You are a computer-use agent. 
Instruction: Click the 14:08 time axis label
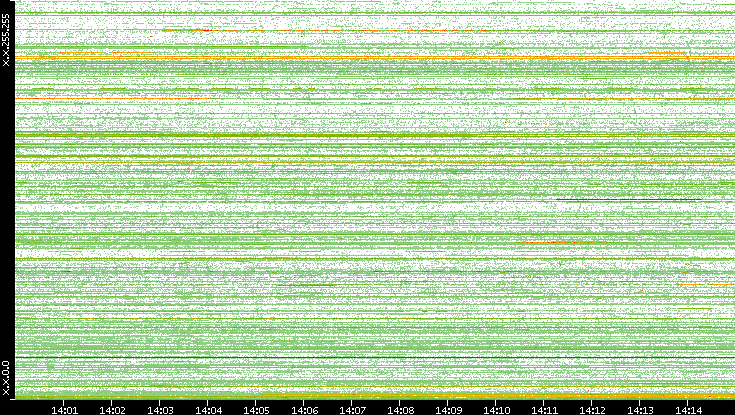pyautogui.click(x=400, y=410)
